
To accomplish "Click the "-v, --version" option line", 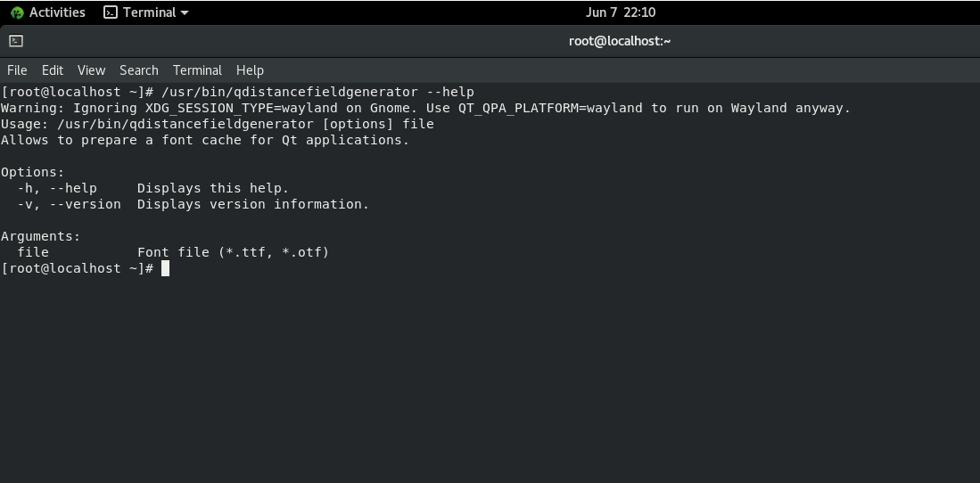I will (x=69, y=204).
